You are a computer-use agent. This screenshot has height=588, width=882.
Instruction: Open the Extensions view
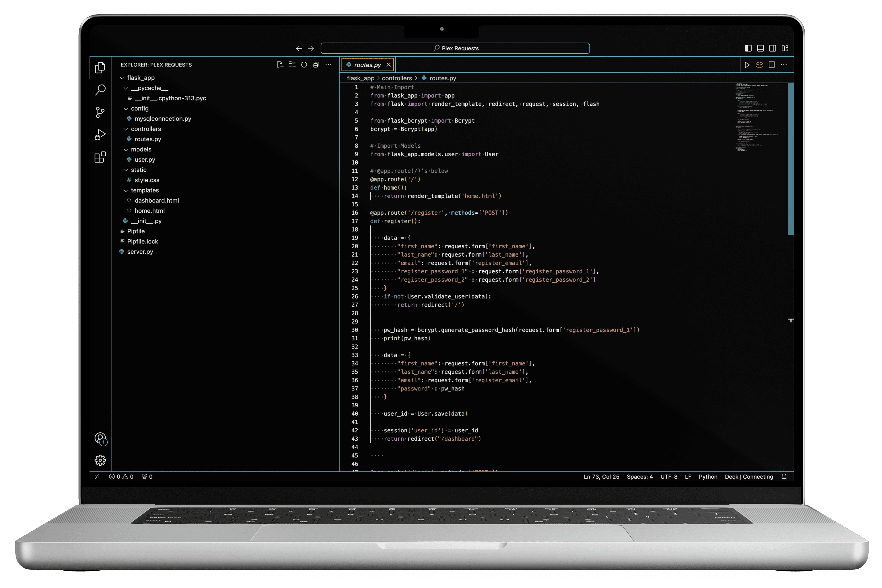point(100,157)
